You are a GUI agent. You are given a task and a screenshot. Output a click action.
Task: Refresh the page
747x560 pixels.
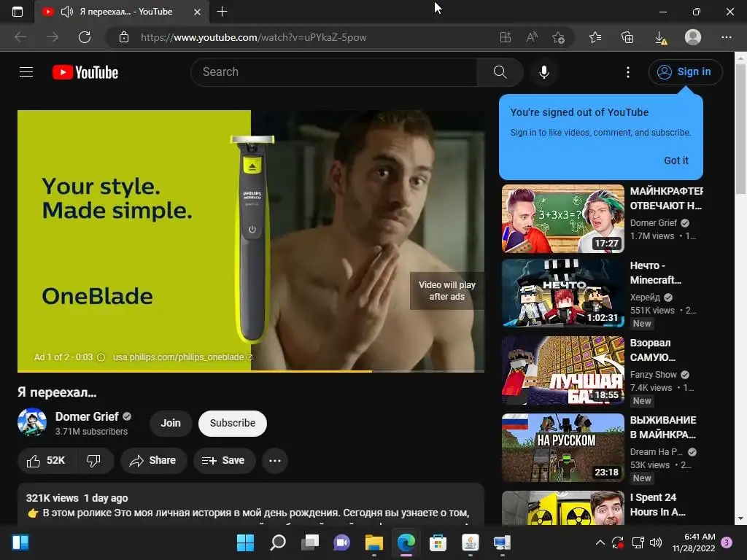coord(85,37)
